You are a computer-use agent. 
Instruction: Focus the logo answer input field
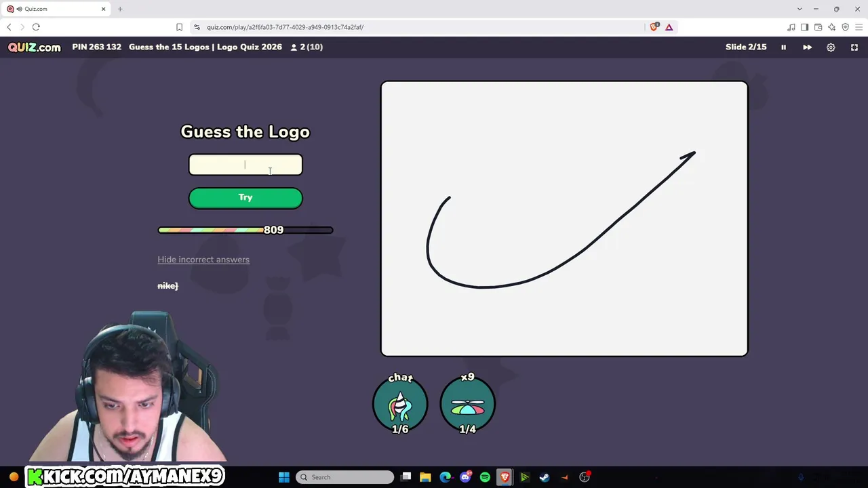(x=245, y=165)
